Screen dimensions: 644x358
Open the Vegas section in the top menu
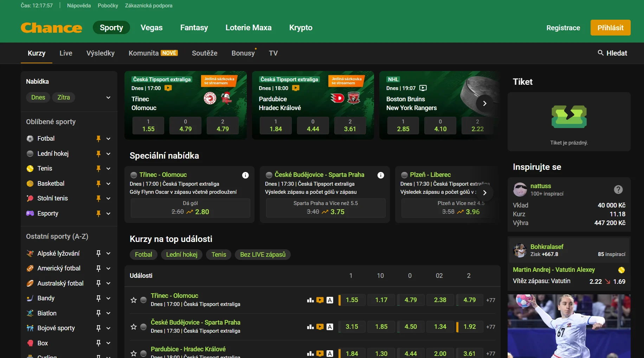coord(152,27)
